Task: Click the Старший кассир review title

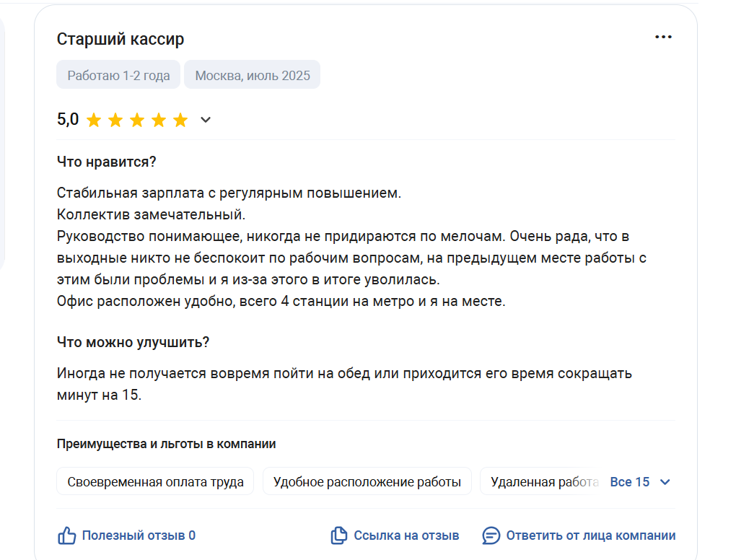Action: tap(121, 39)
